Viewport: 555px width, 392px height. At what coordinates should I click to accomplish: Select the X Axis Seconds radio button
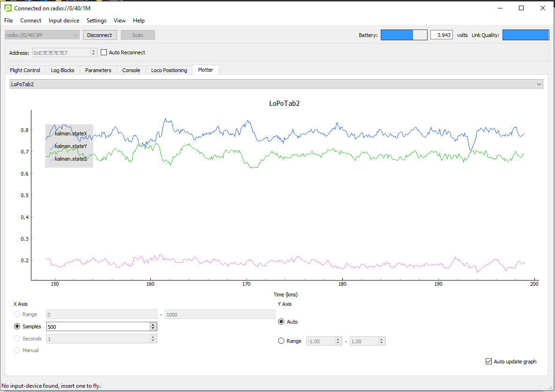click(17, 338)
